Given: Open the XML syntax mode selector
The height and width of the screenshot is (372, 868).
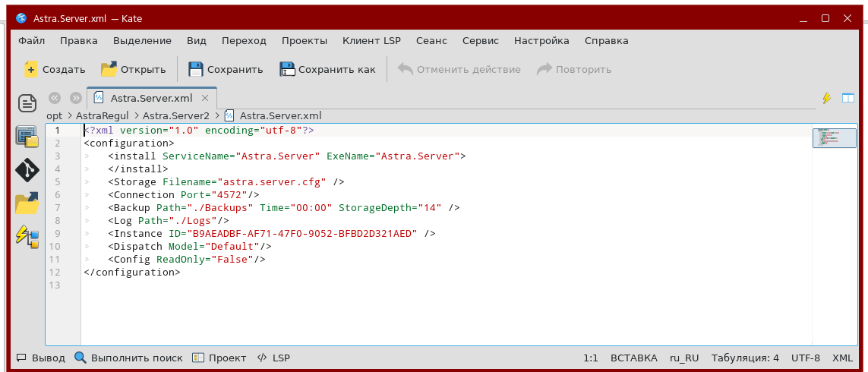Looking at the screenshot, I should click(x=842, y=358).
